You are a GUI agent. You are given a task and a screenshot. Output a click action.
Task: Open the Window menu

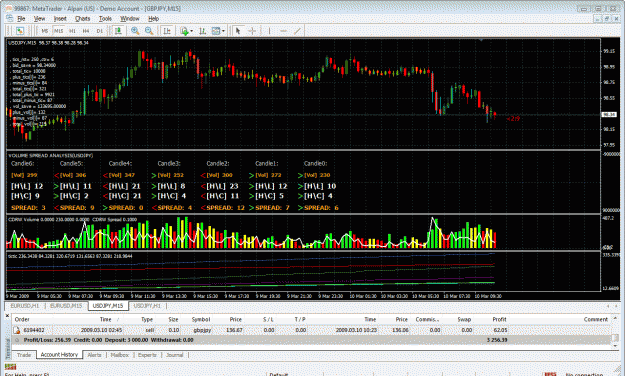click(x=130, y=19)
